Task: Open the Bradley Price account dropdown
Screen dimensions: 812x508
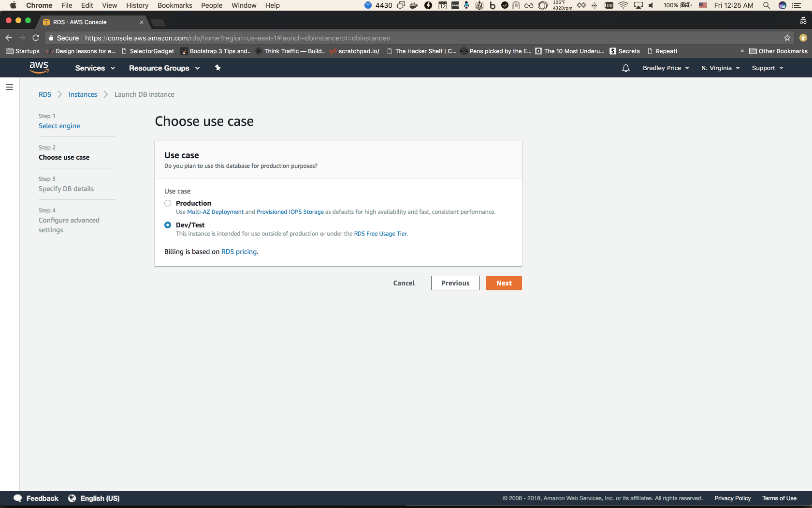Action: coord(666,68)
